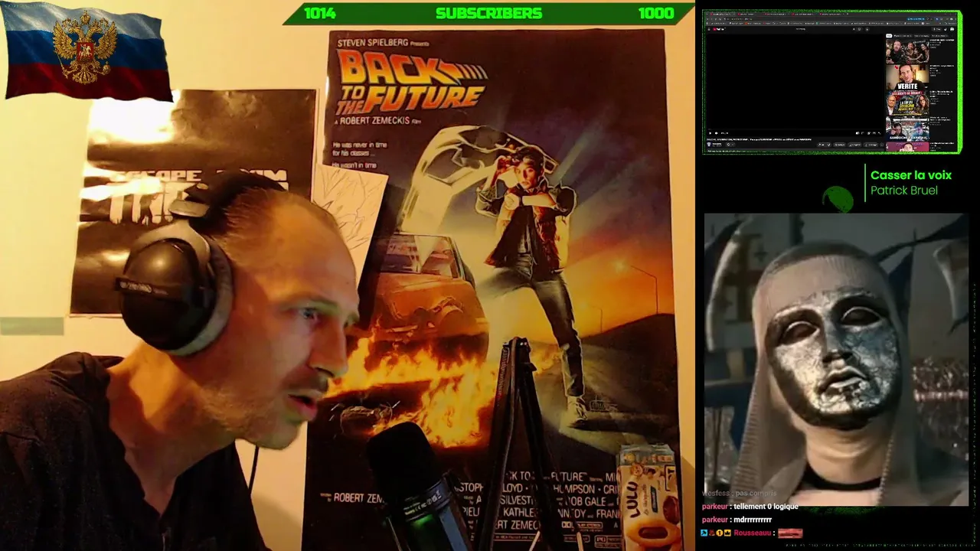Enter fullscreen on the YouTube player

pos(879,133)
